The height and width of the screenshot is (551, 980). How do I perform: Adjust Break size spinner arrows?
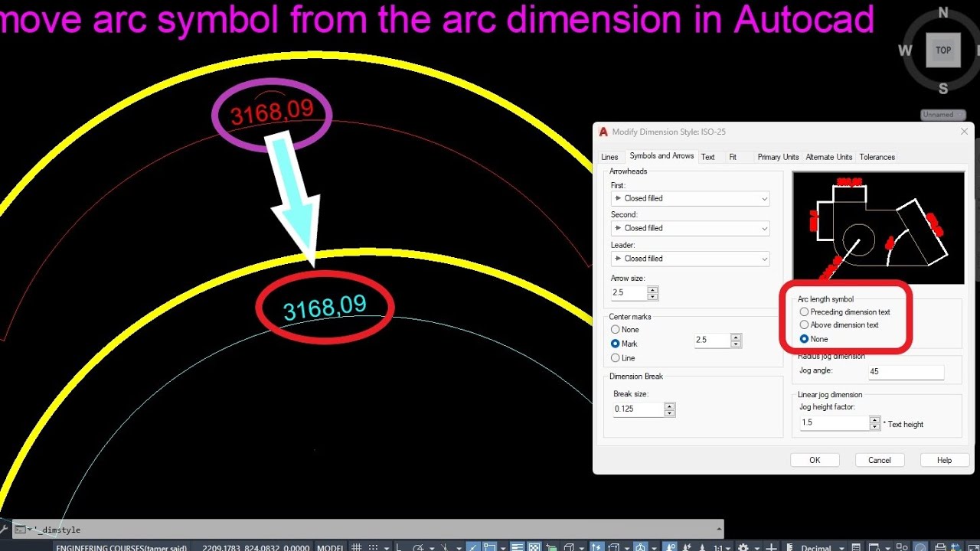click(669, 409)
